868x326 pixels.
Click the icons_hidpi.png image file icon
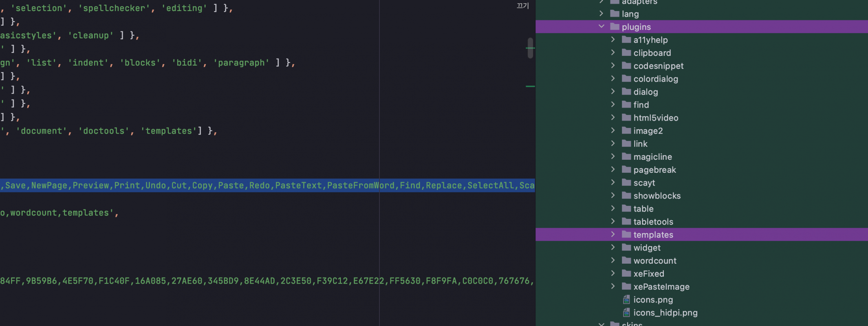[x=626, y=313]
